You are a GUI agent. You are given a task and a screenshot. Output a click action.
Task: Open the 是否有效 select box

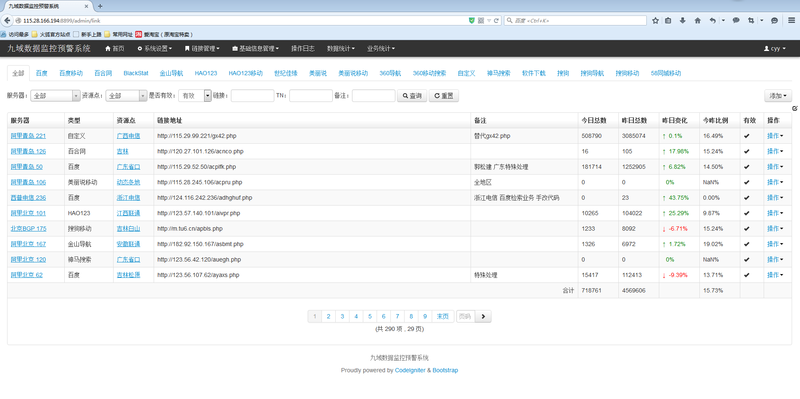195,95
